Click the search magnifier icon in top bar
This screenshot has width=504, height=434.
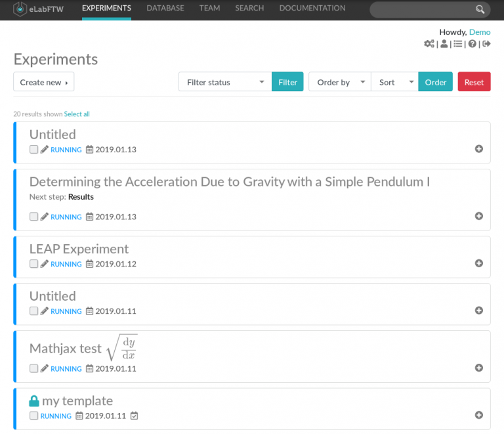click(x=480, y=9)
